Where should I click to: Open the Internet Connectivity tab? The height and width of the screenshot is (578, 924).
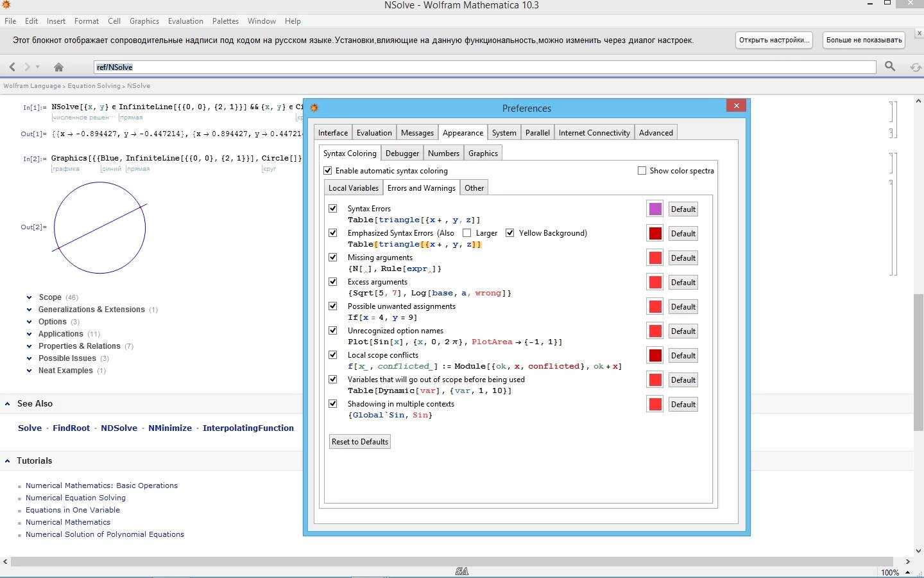594,133
